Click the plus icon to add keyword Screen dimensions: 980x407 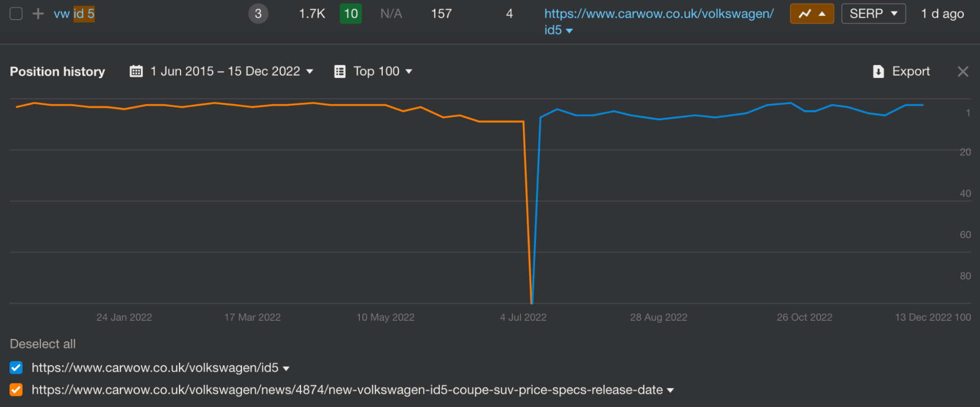(37, 14)
